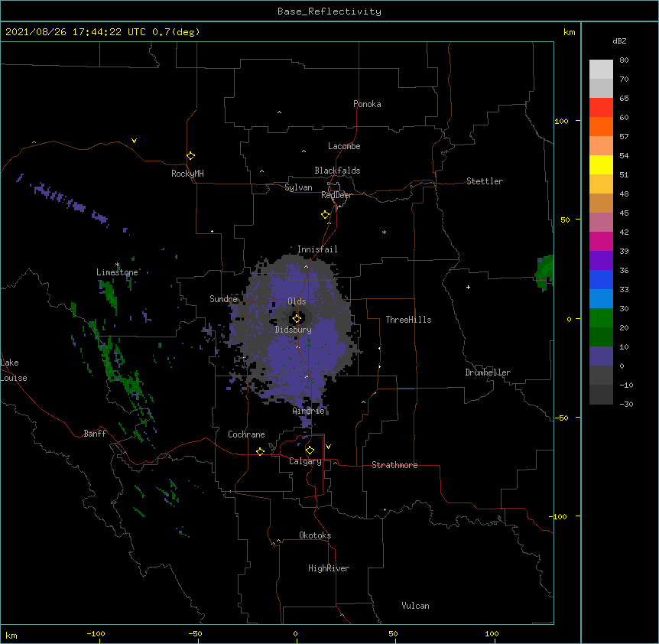Screen dimensions: 659x644
Task: Click the Ponoka city label
Action: pyautogui.click(x=367, y=104)
